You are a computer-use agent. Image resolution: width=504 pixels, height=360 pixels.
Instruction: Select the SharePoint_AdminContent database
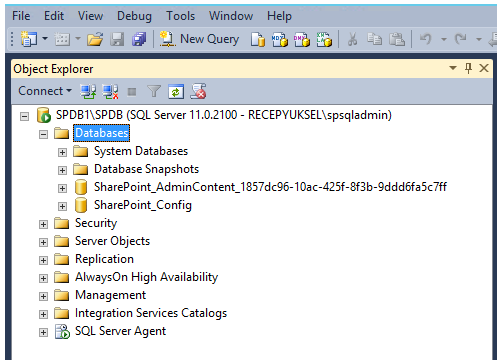pyautogui.click(x=270, y=187)
